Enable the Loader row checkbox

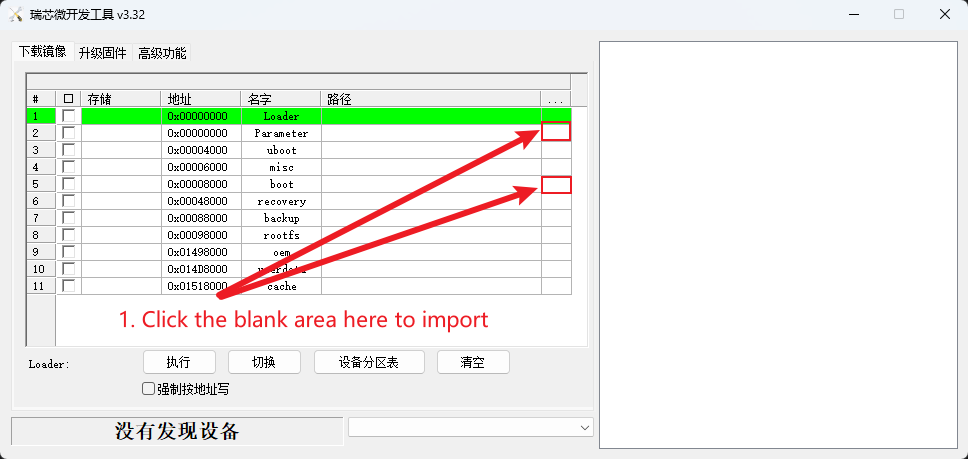(x=69, y=116)
